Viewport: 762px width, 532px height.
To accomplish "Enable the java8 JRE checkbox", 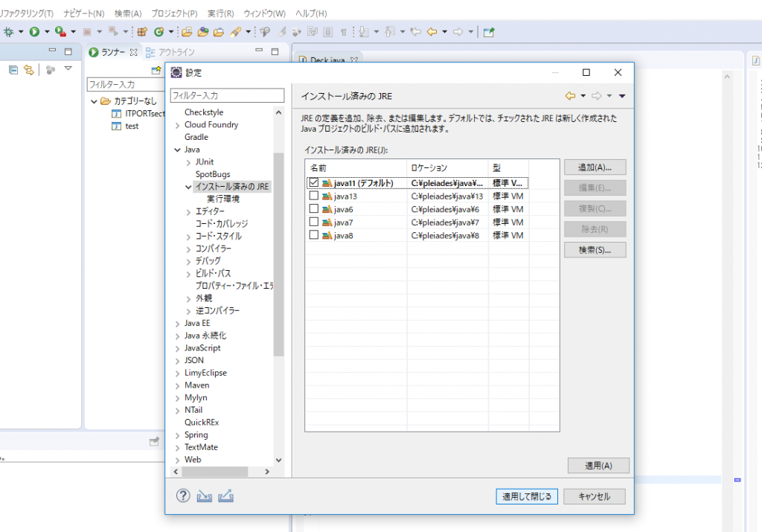I will pyautogui.click(x=314, y=235).
